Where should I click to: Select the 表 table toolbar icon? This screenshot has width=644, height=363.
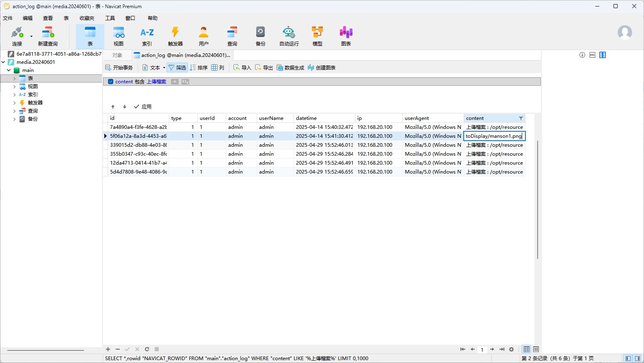pyautogui.click(x=90, y=36)
